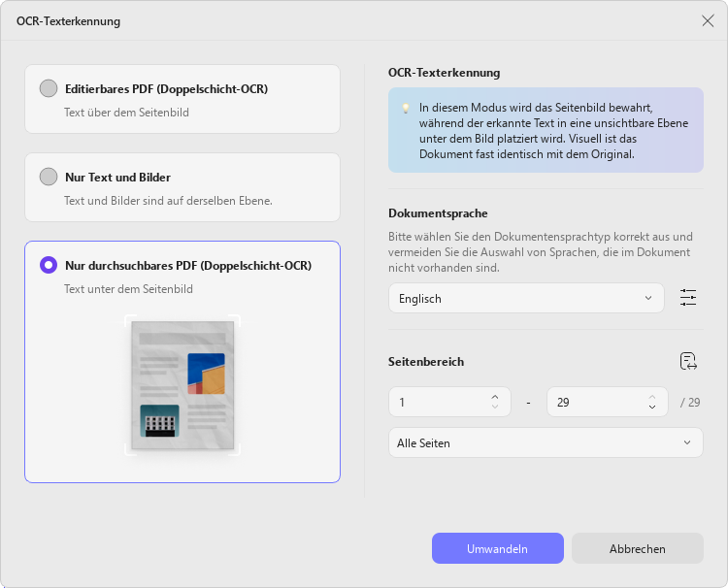Decrease the end page number with down arrow
Viewport: 728px width, 588px height.
click(652, 407)
